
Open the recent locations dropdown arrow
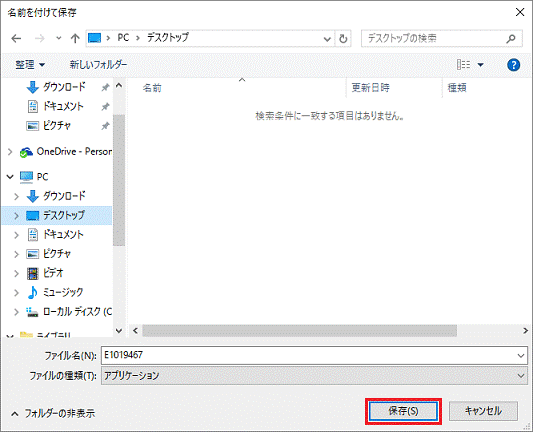(x=59, y=38)
